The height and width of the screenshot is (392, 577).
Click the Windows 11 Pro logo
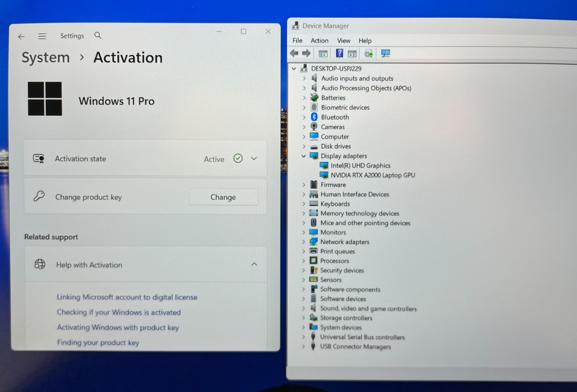[45, 99]
